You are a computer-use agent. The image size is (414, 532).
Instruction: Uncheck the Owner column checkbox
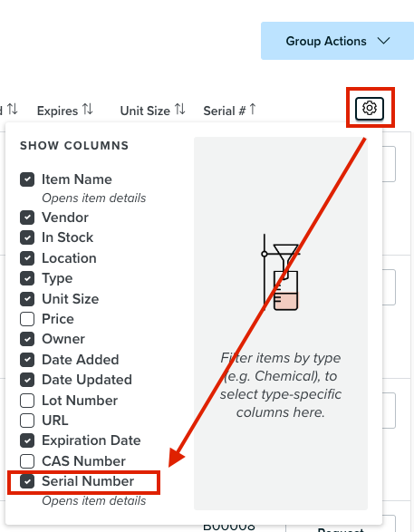pyautogui.click(x=27, y=339)
